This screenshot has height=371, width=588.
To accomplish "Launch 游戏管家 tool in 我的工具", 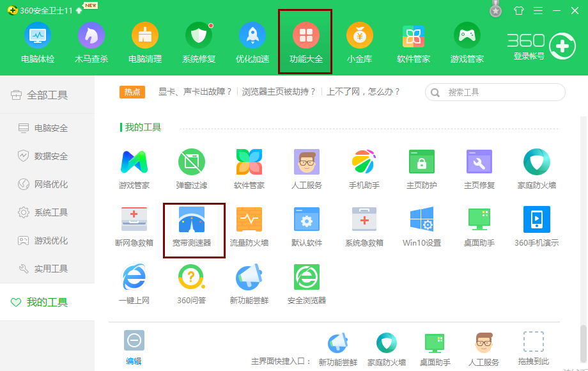I will click(134, 169).
